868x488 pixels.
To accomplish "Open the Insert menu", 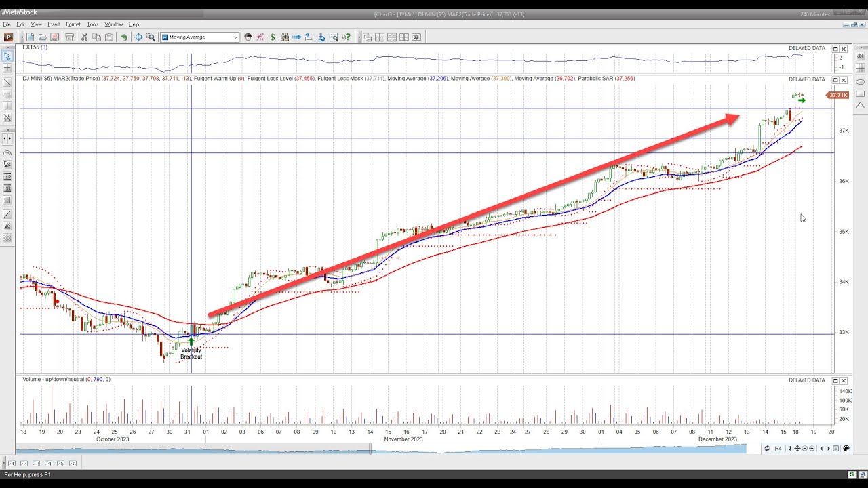I will pos(54,24).
